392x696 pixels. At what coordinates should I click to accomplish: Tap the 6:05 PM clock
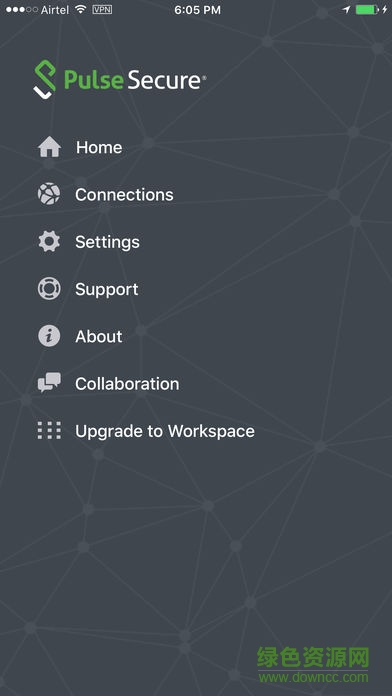(198, 10)
